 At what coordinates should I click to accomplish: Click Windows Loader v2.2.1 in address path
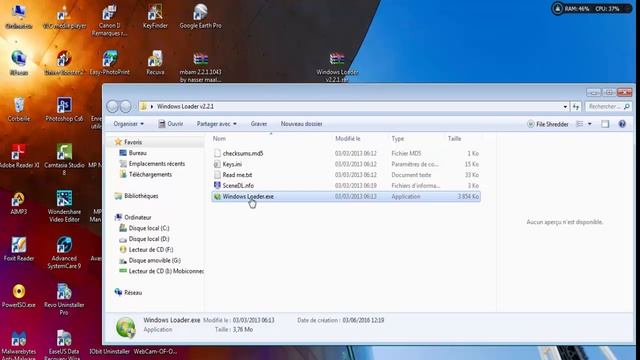(185, 107)
